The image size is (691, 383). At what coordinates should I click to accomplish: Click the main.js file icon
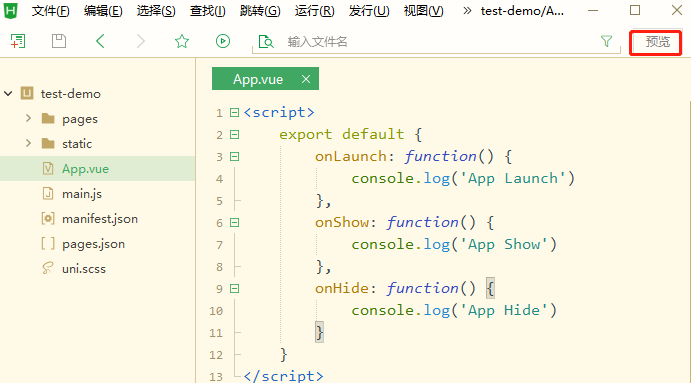pyautogui.click(x=48, y=193)
